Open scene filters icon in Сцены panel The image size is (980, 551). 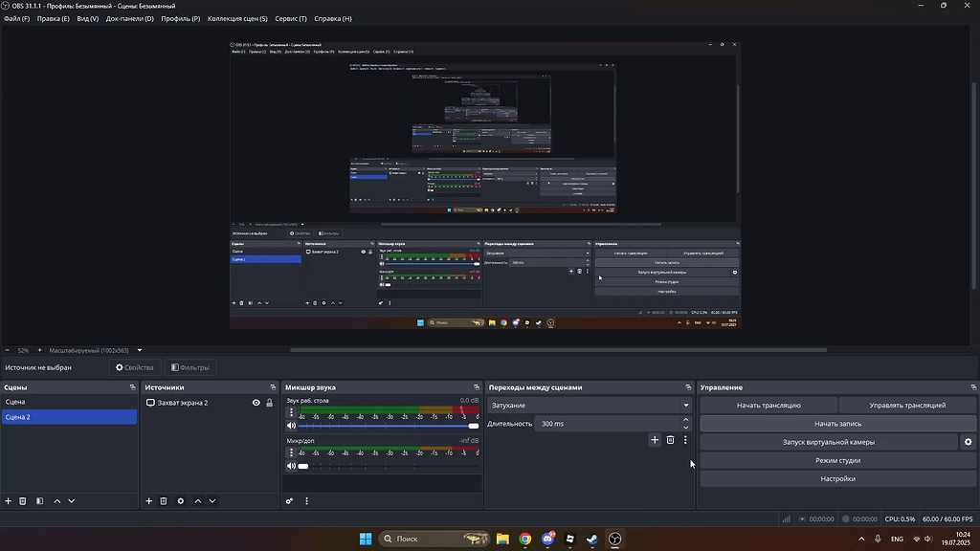(39, 500)
